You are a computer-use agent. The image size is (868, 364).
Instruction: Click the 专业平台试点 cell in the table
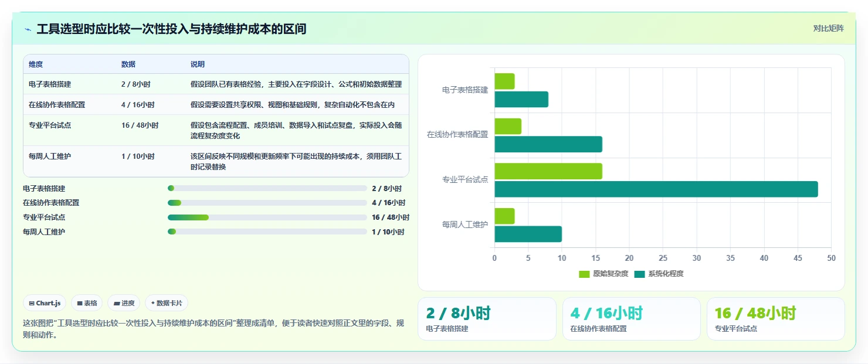click(x=50, y=125)
